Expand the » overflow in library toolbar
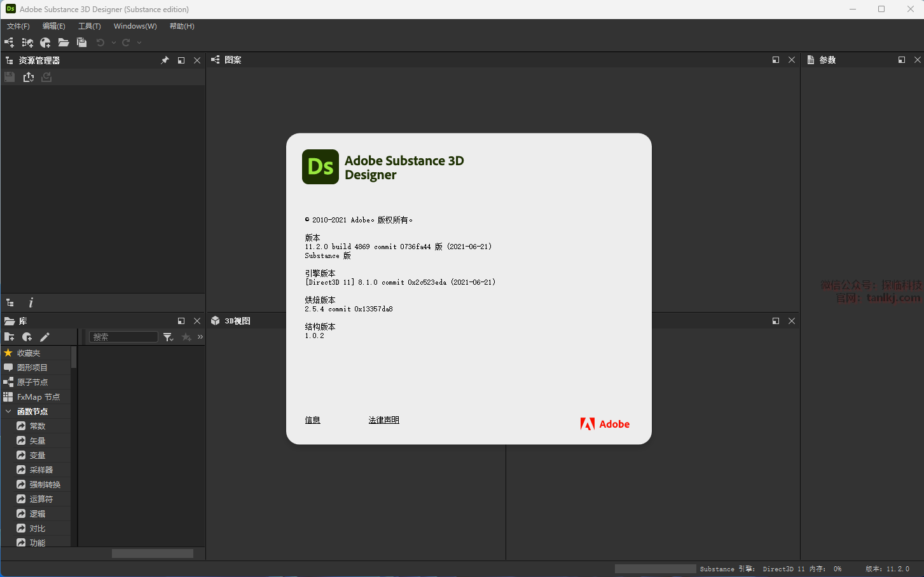 pyautogui.click(x=200, y=337)
